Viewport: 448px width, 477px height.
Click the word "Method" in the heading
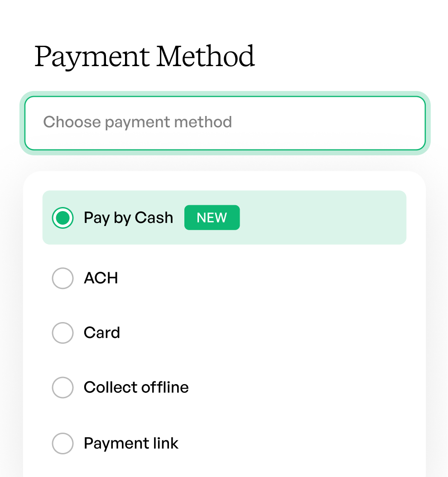tap(205, 57)
